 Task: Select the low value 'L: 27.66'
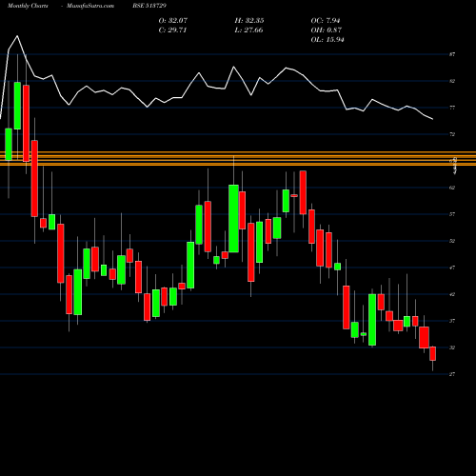pos(248,30)
